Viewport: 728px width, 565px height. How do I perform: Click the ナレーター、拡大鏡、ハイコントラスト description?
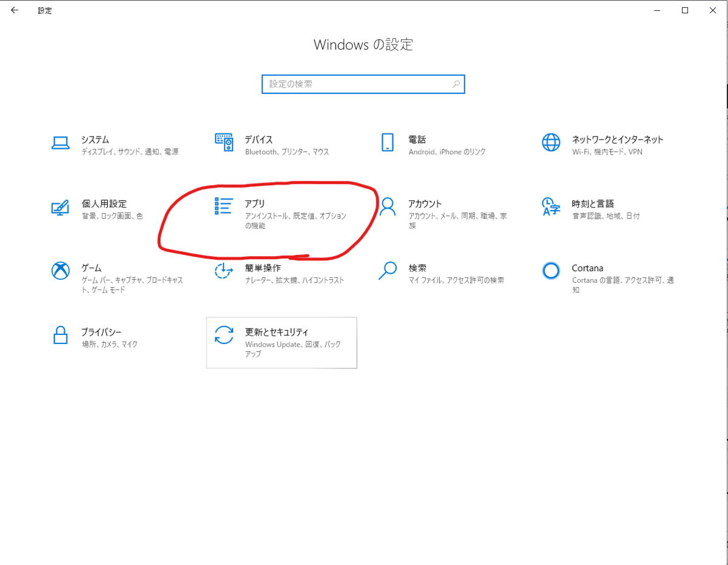coord(295,280)
